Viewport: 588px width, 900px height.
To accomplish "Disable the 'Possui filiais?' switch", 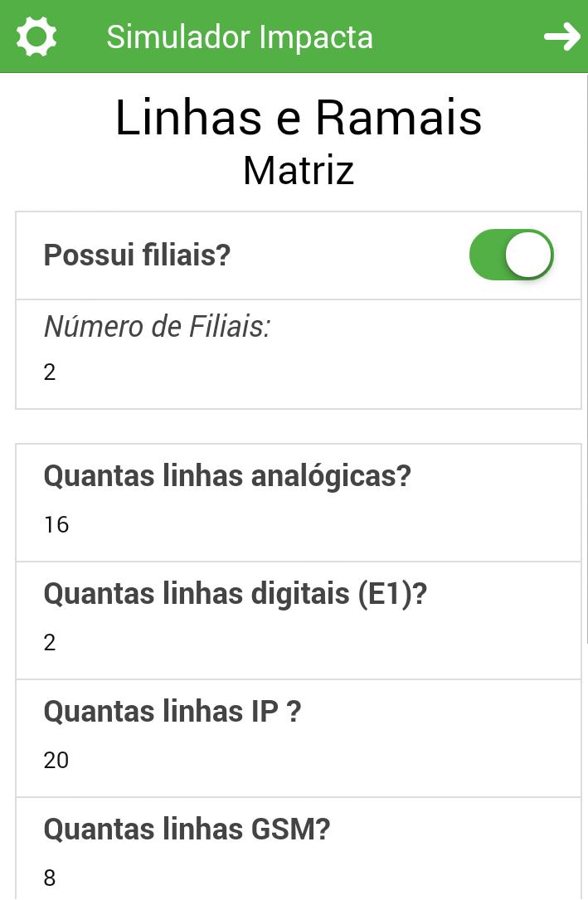I will [x=512, y=255].
